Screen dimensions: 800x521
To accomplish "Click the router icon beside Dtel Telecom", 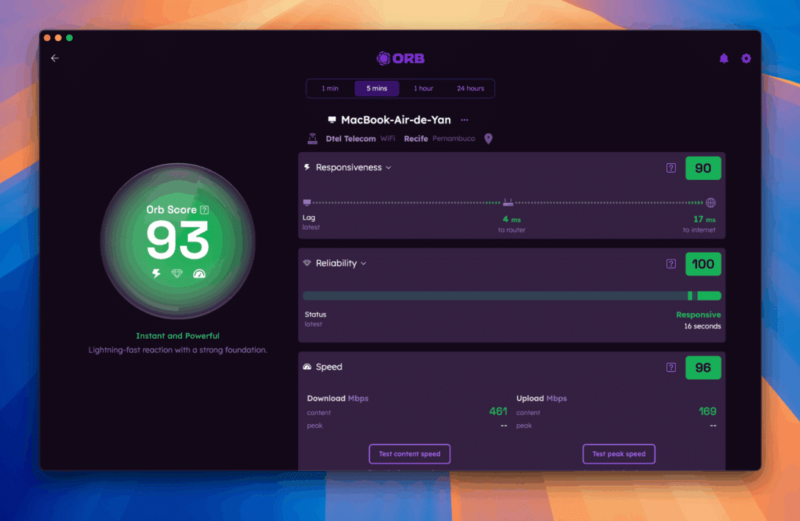I will click(x=312, y=138).
